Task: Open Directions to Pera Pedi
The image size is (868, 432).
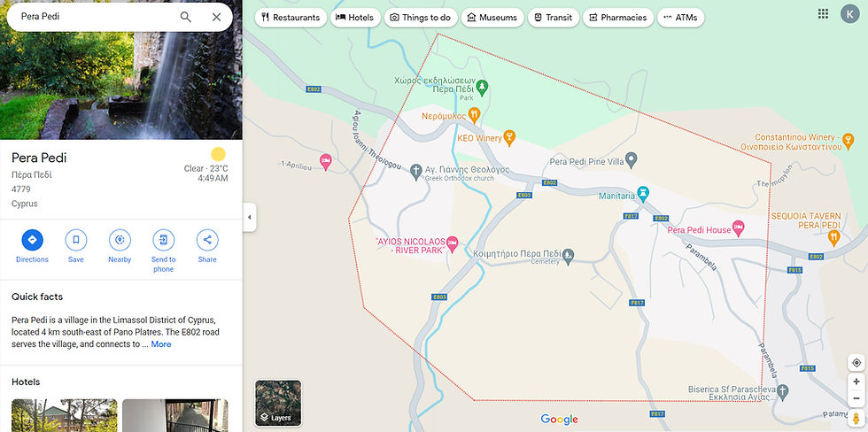Action: click(x=32, y=240)
